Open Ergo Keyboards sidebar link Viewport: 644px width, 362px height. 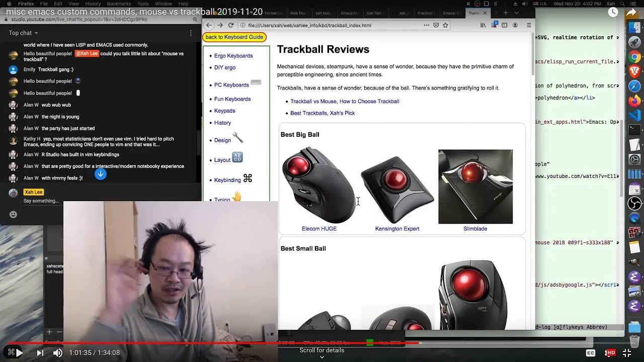click(233, 56)
